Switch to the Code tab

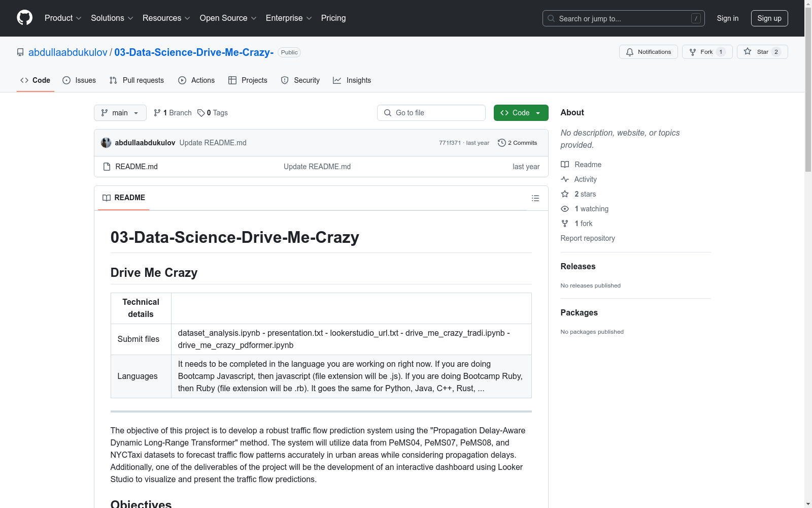tap(36, 80)
